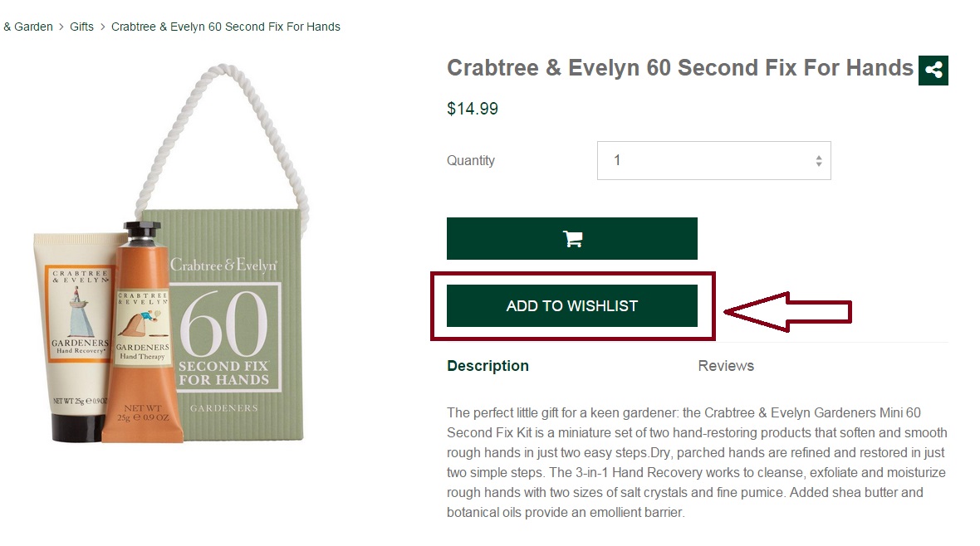Click the red arrow pointing at the wishlist button
The image size is (980, 546).
[787, 311]
